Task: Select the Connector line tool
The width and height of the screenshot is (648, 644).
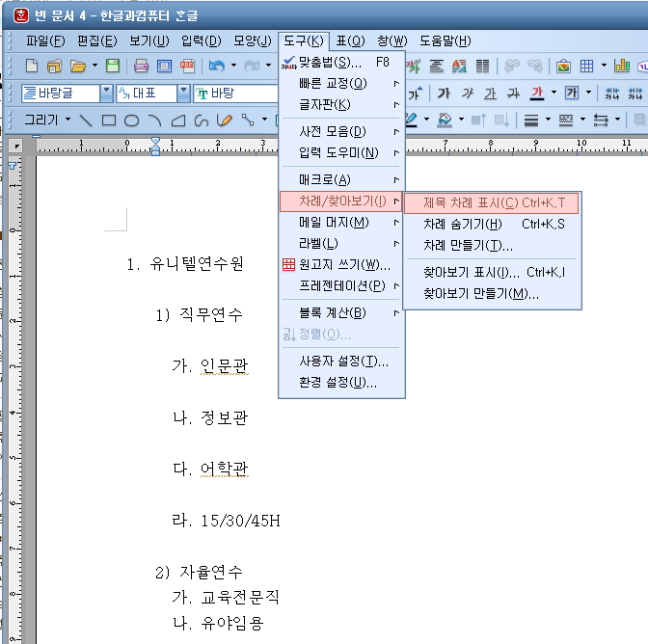Action: (248, 121)
